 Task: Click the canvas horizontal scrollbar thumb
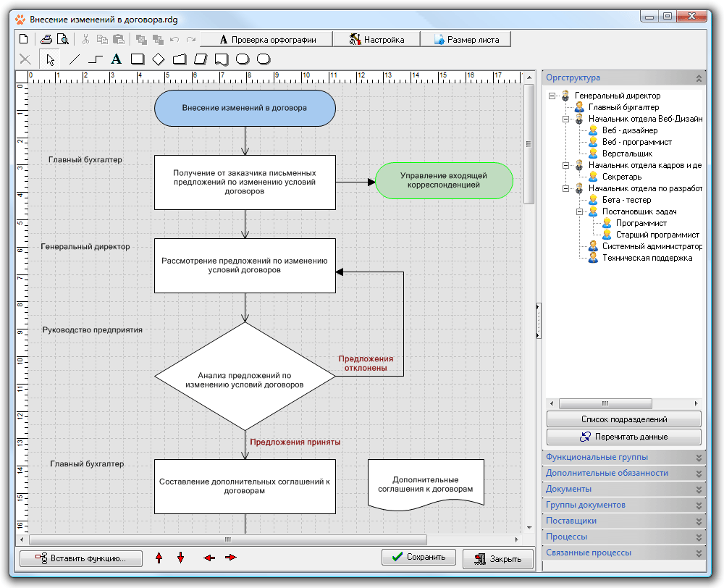click(x=228, y=539)
